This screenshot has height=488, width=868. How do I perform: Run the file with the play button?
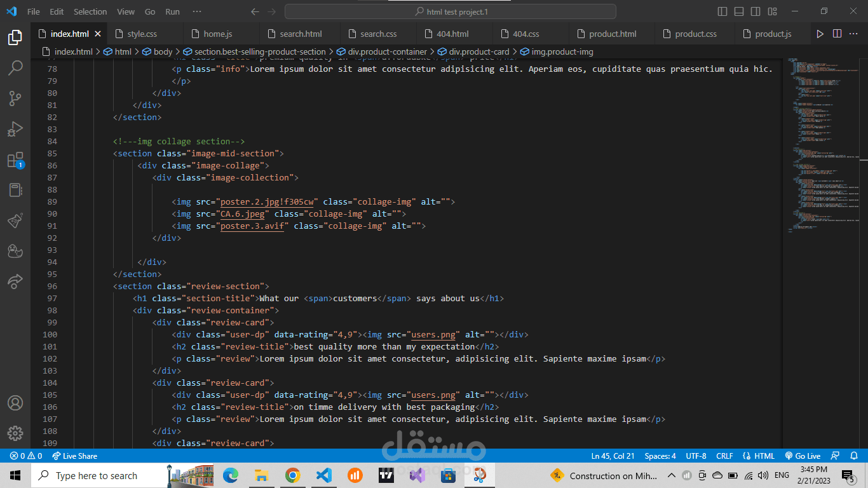click(x=820, y=34)
